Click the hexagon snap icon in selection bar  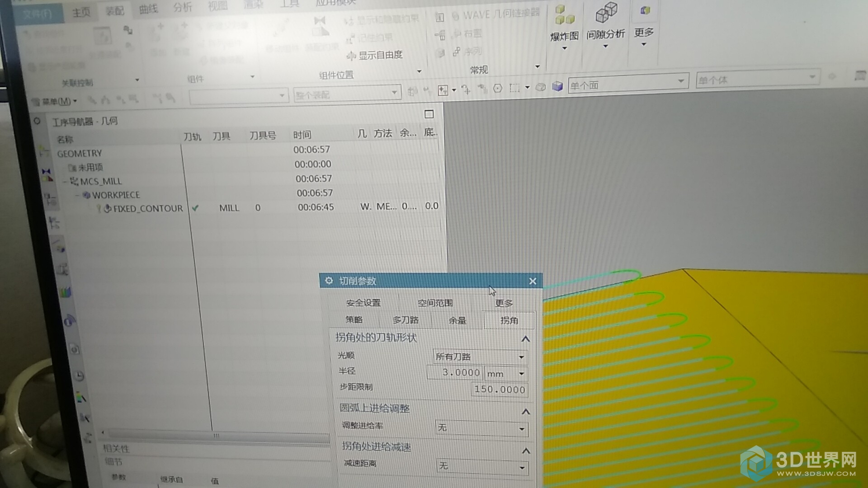(x=497, y=89)
